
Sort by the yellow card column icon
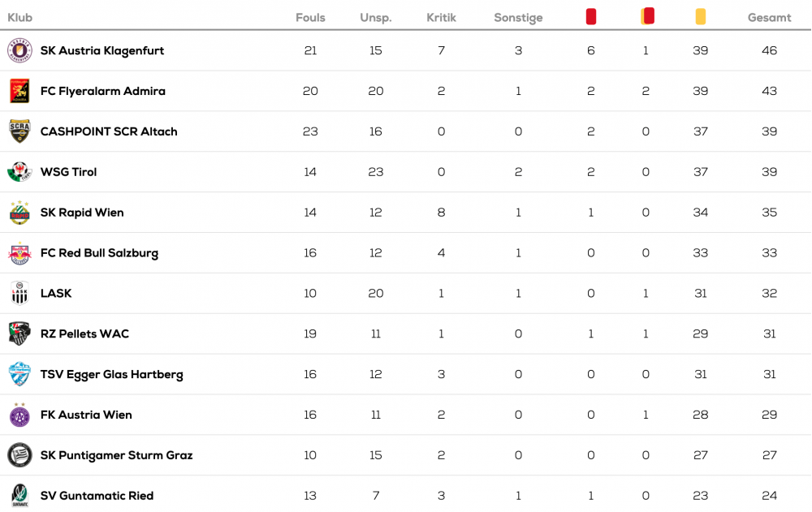point(700,16)
